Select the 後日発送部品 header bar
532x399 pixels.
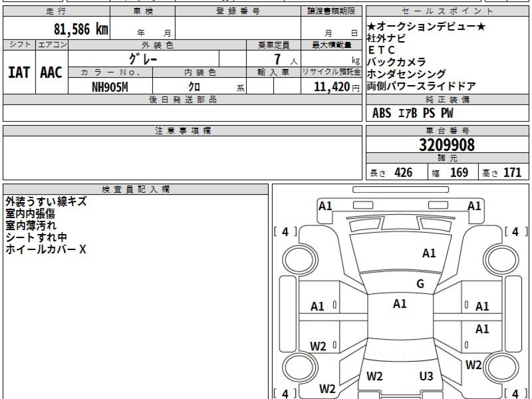183,100
